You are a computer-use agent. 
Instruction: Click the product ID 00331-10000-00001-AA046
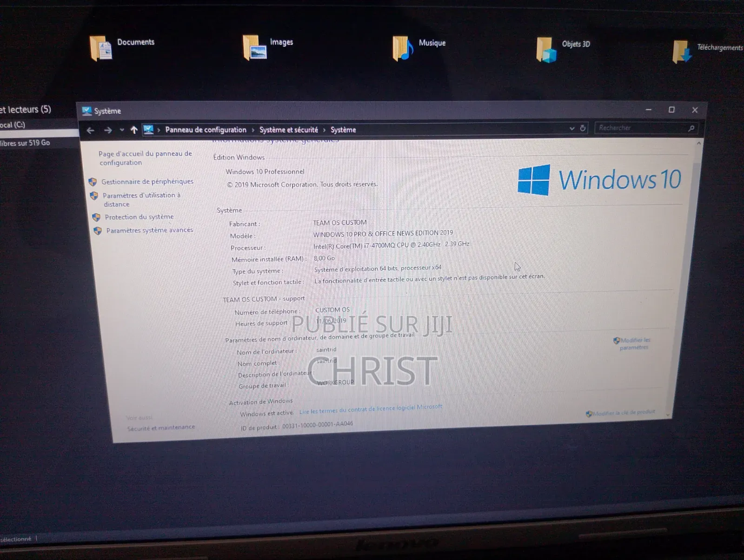coord(318,425)
